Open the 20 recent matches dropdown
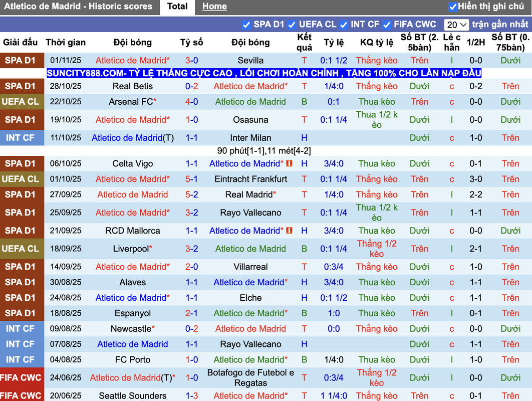Image resolution: width=532 pixels, height=401 pixels. [456, 25]
